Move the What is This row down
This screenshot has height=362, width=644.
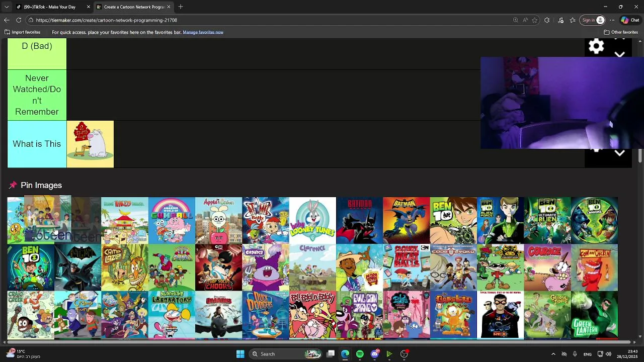620,153
